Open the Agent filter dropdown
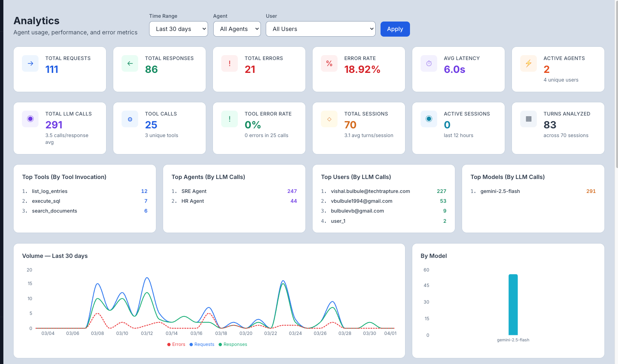This screenshot has height=364, width=618. click(x=237, y=29)
